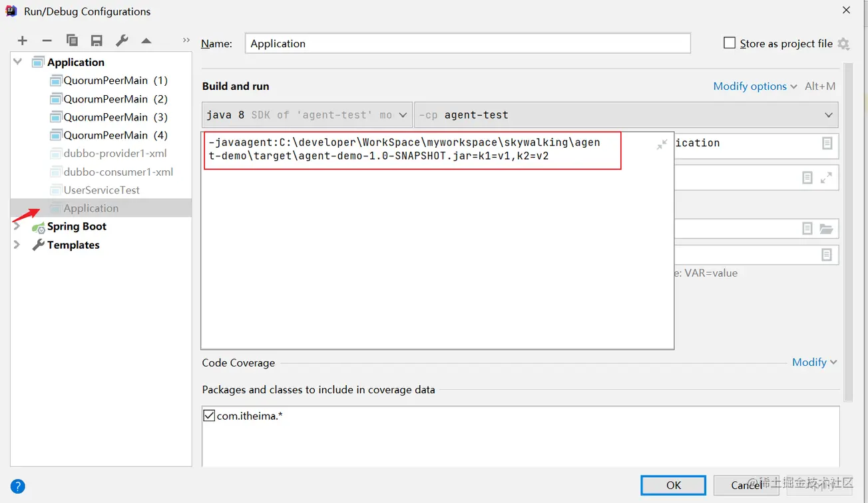Open the main class field browse icon
868x503 pixels.
[x=827, y=143]
